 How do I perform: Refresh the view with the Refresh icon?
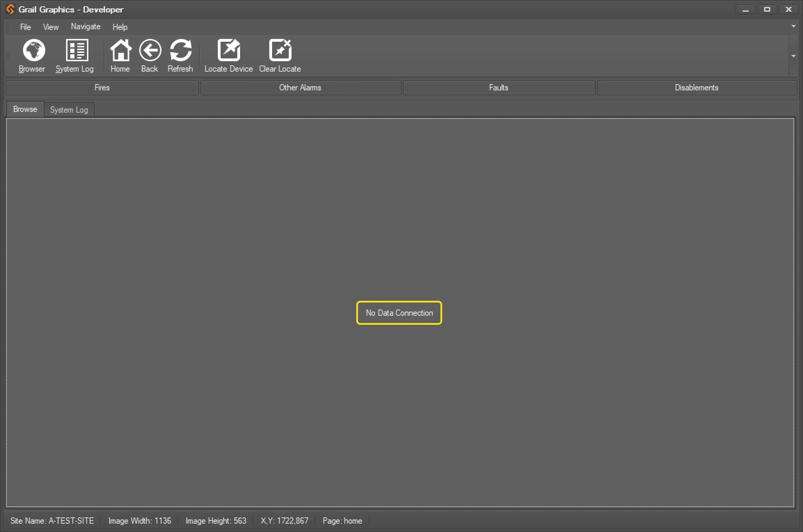180,56
